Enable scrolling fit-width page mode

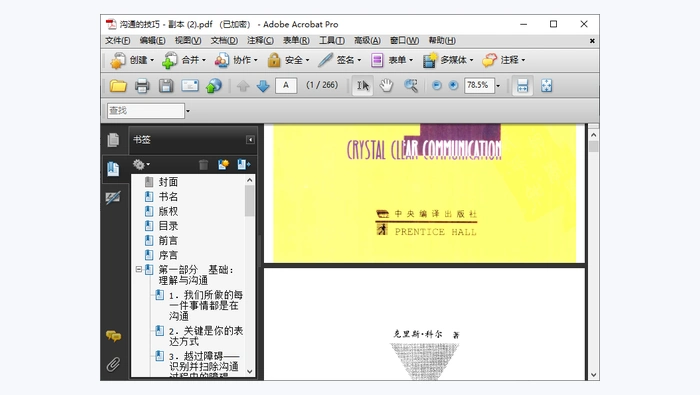522,85
